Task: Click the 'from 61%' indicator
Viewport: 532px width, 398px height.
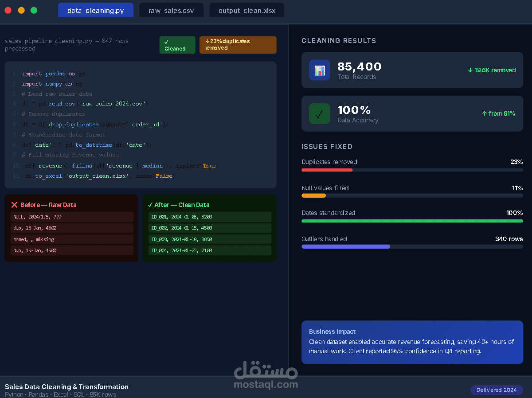Action: (498, 113)
